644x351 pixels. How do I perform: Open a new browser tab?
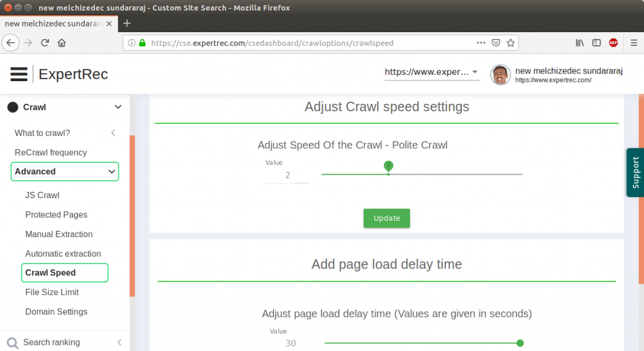pos(127,23)
